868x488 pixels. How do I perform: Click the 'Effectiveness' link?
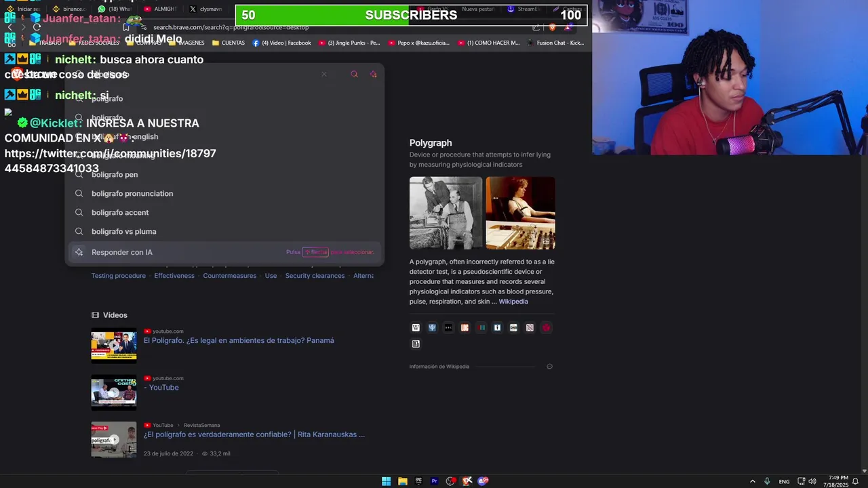[174, 276]
